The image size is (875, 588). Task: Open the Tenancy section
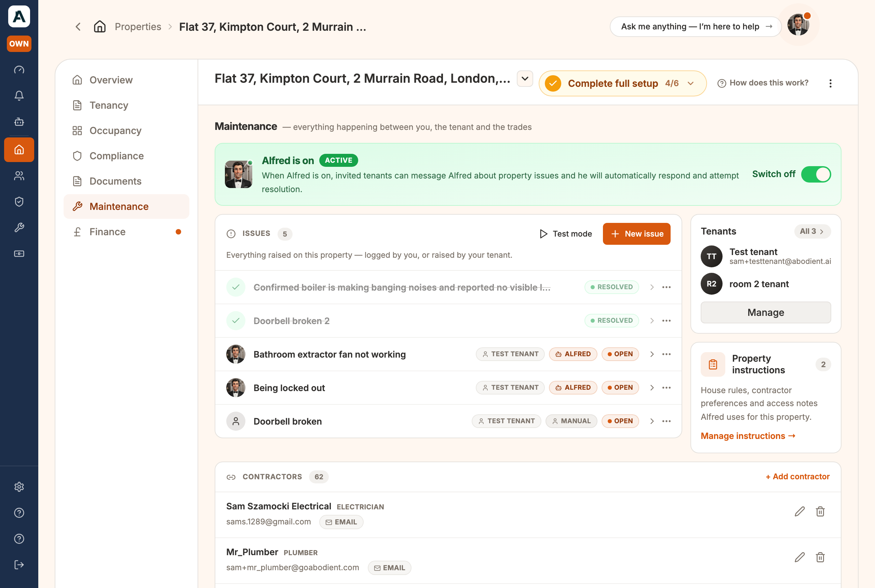(x=126, y=105)
